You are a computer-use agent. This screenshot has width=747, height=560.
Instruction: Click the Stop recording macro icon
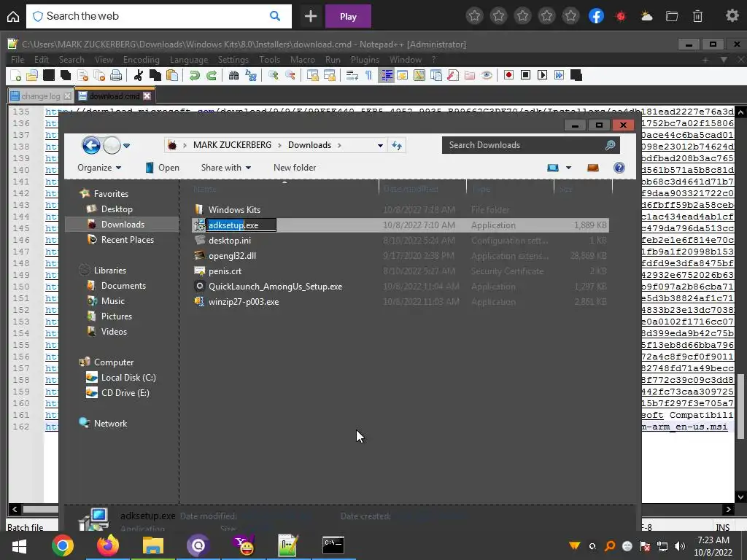point(525,75)
